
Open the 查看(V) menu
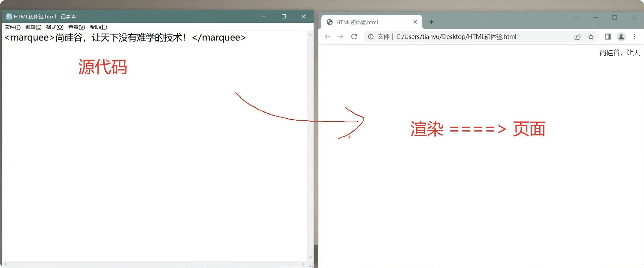click(x=76, y=27)
